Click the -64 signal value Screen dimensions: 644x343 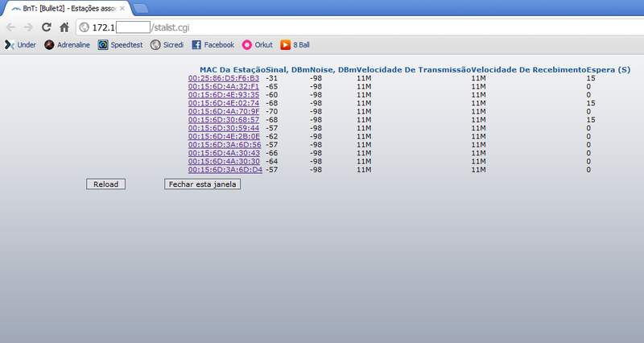[271, 162]
